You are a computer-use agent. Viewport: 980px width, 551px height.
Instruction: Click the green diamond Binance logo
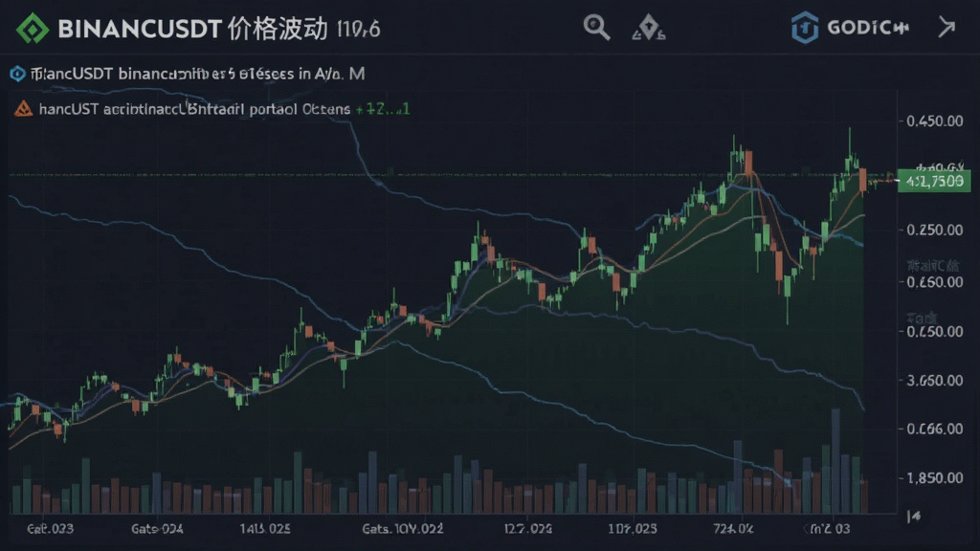tap(33, 29)
